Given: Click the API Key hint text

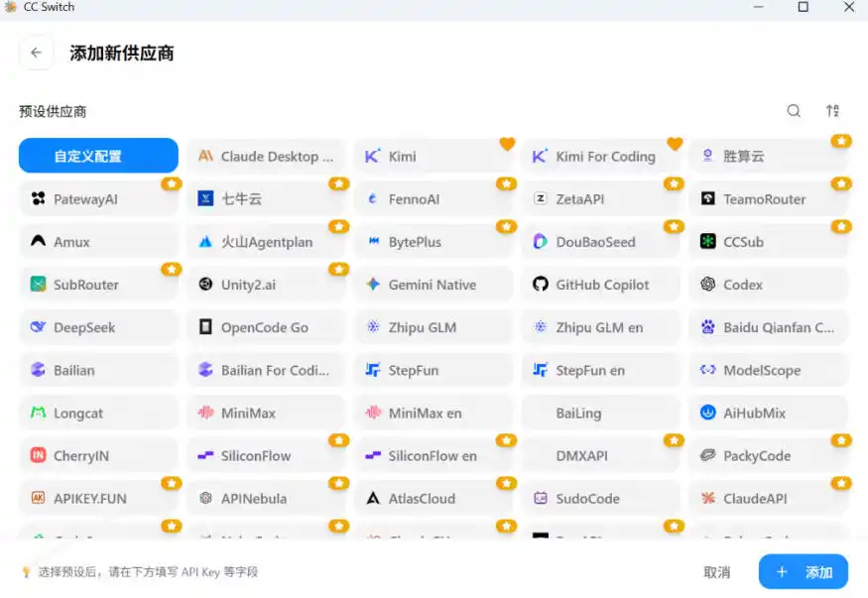Looking at the screenshot, I should [x=148, y=572].
